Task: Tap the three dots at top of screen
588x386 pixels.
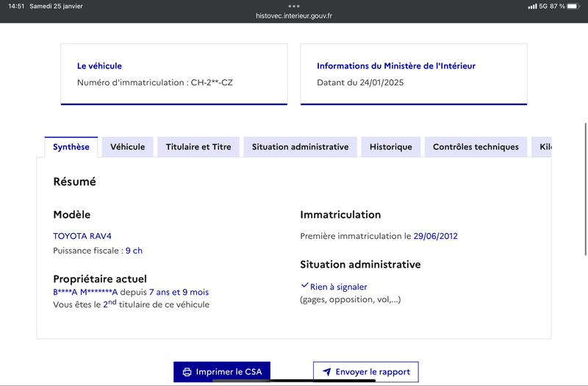Action: point(294,6)
